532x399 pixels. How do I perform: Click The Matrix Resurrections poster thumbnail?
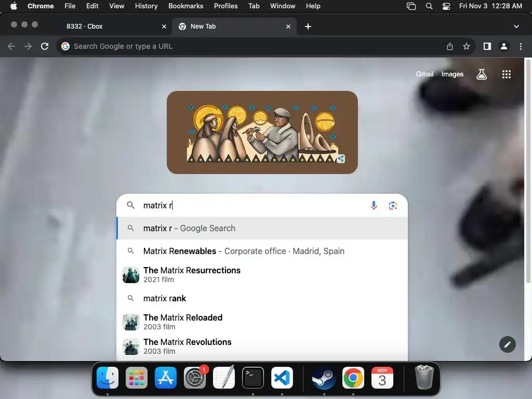click(x=131, y=274)
